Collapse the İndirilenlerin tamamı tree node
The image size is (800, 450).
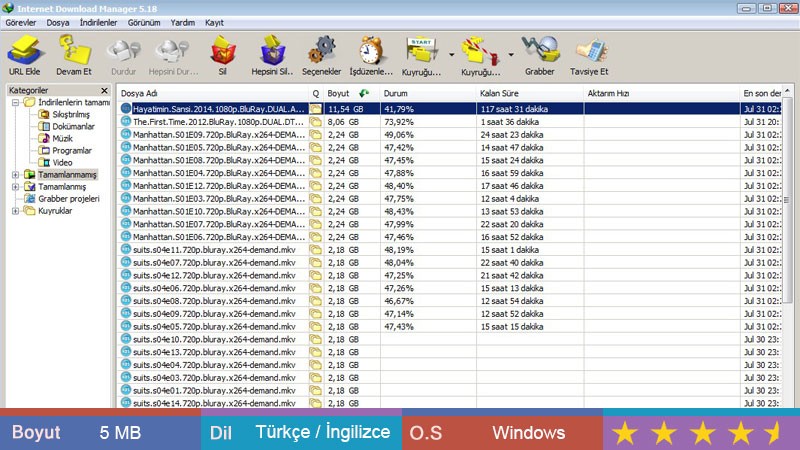(15, 103)
